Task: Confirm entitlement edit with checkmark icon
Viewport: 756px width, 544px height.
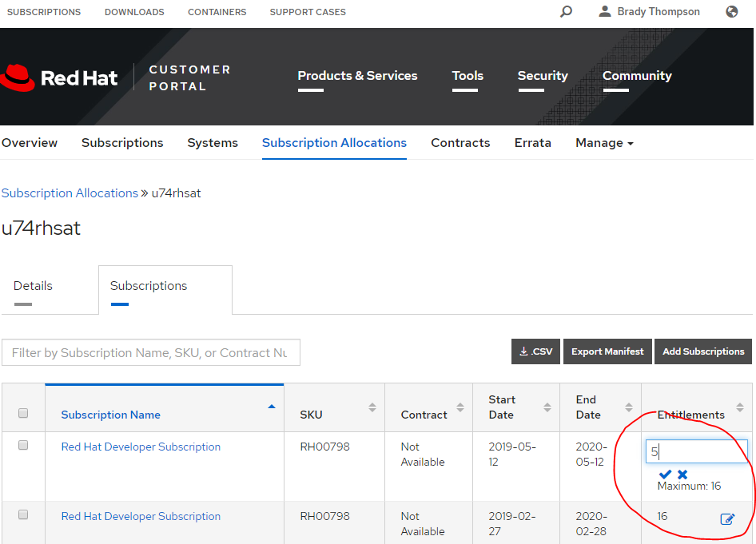Action: click(665, 474)
